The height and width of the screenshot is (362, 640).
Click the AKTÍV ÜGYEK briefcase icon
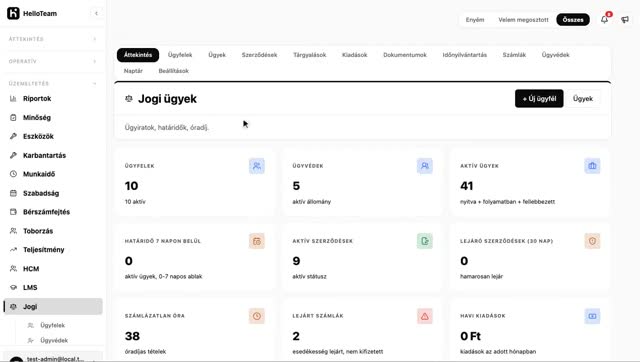point(592,166)
